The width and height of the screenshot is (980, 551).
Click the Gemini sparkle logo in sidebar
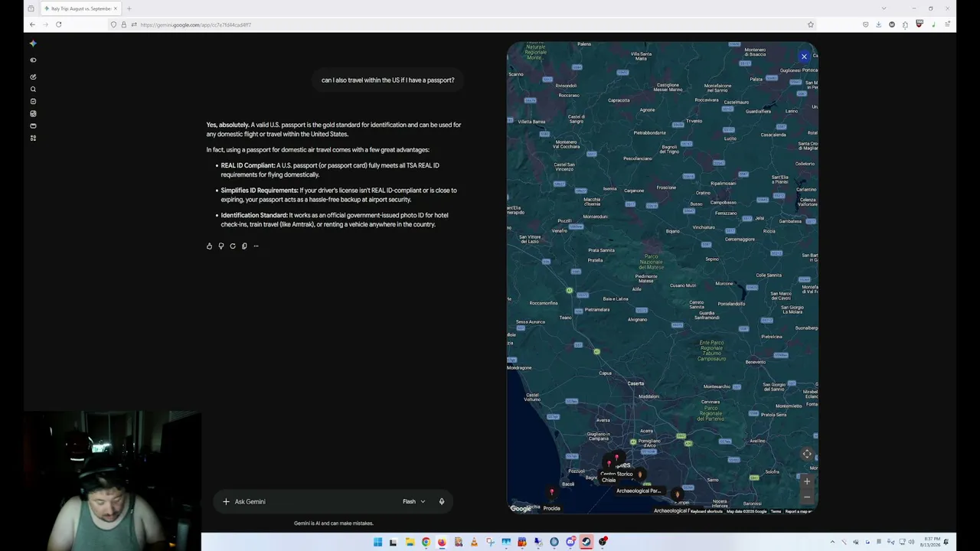point(33,44)
